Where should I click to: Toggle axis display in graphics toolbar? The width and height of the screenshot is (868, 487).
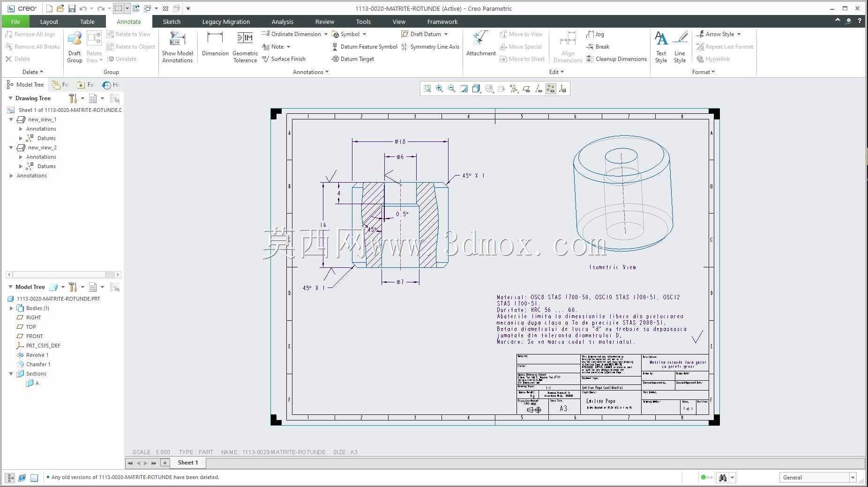539,89
